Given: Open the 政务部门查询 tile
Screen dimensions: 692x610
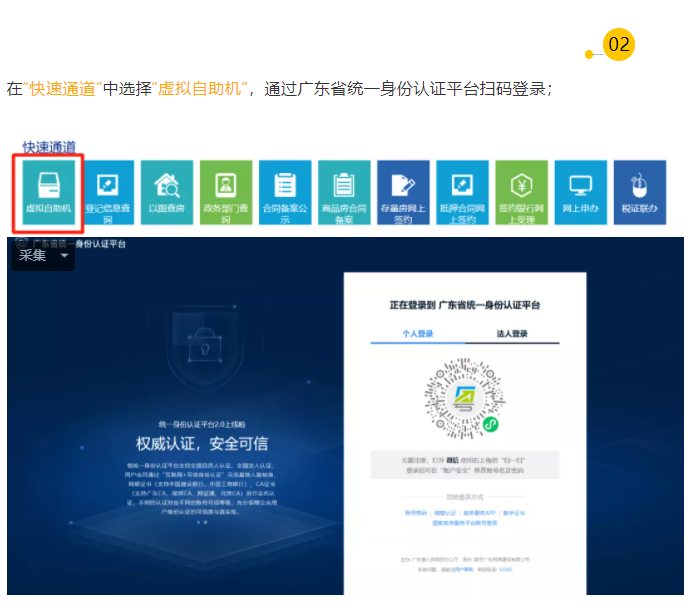Looking at the screenshot, I should pos(226,192).
